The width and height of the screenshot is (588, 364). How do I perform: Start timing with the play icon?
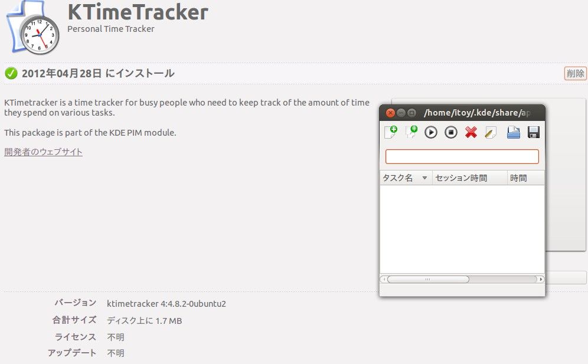(x=431, y=132)
